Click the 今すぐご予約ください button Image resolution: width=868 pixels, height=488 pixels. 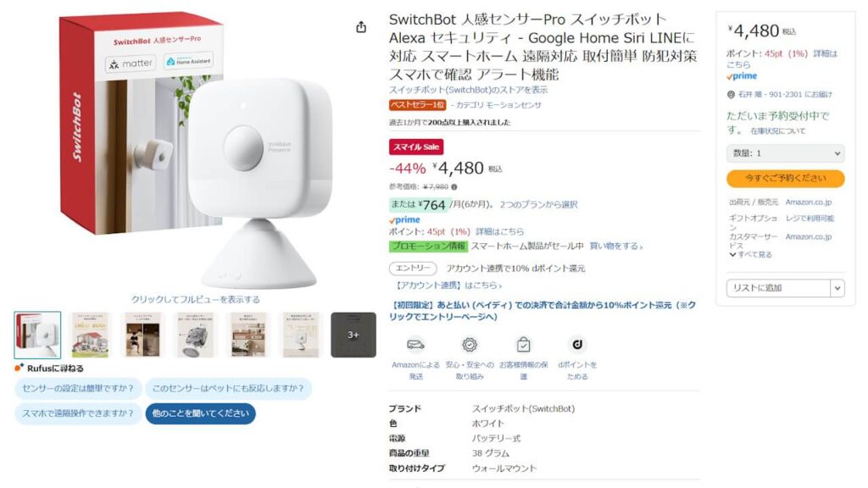pos(787,178)
